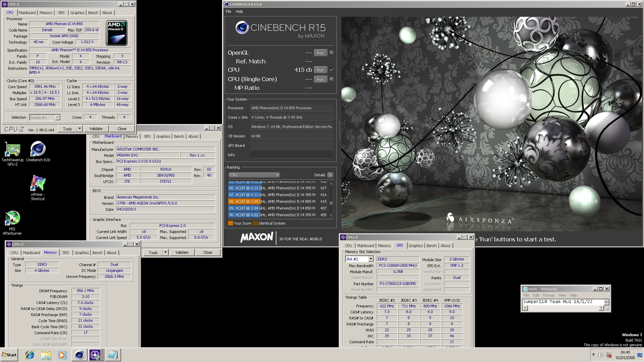The width and height of the screenshot is (644, 362).
Task: Open the View menu in Notepad
Action: (562, 295)
